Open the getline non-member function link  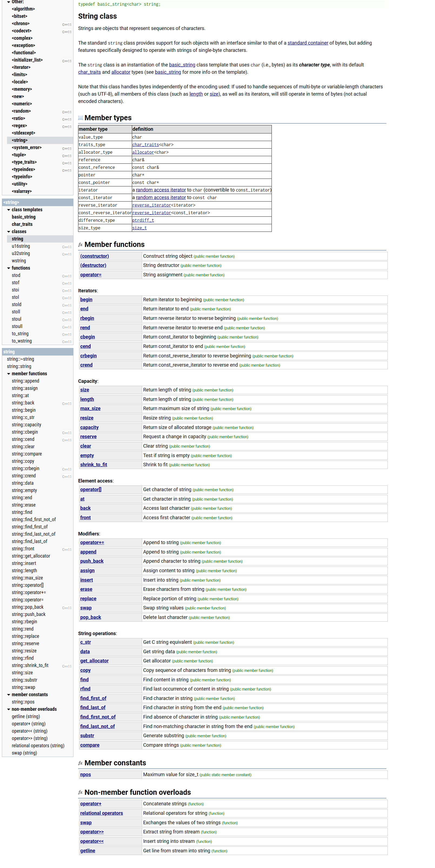(x=88, y=851)
